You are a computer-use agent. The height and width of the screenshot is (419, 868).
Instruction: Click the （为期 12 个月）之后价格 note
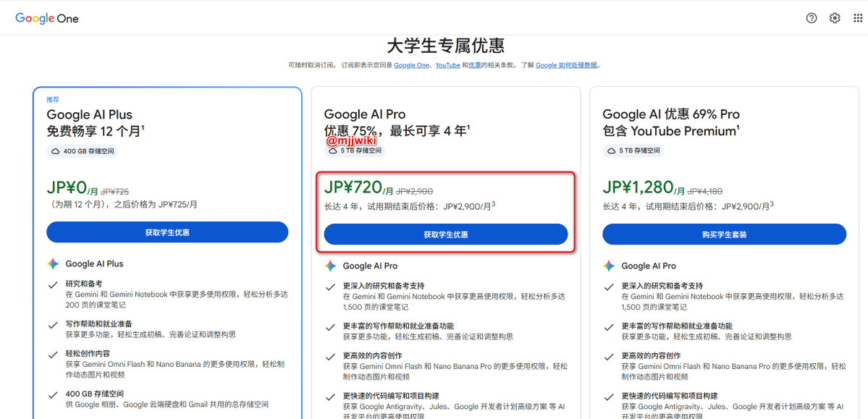(x=122, y=204)
